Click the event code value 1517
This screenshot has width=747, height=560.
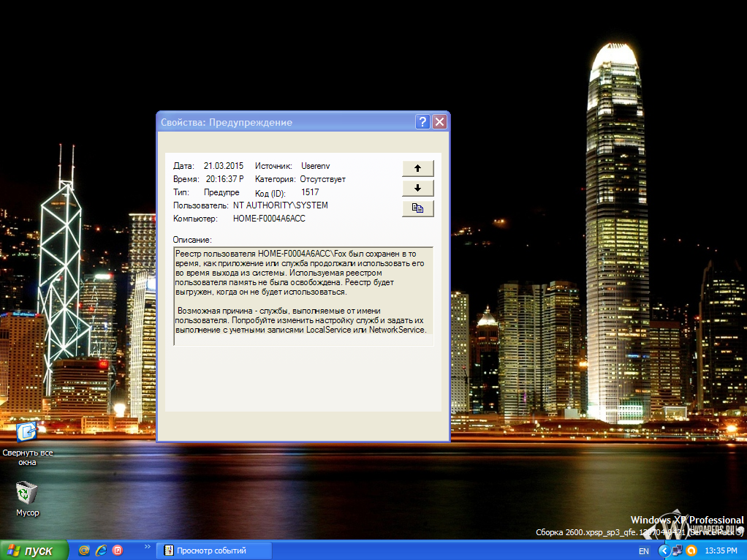click(x=310, y=192)
